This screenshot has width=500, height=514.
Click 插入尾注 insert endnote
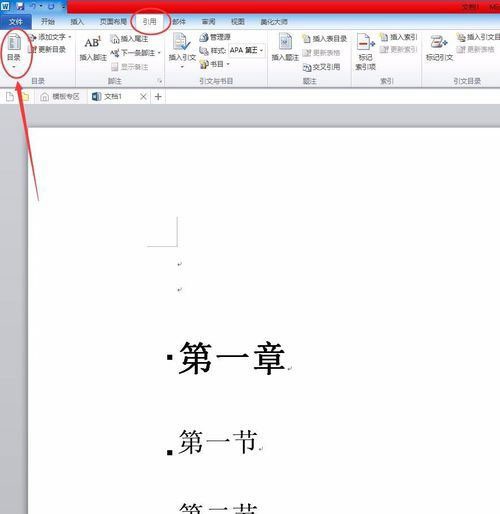coord(129,39)
